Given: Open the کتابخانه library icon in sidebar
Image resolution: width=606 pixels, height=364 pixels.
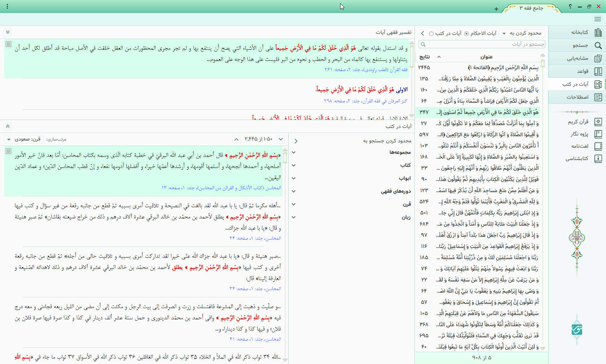Looking at the screenshot, I should click(x=598, y=32).
